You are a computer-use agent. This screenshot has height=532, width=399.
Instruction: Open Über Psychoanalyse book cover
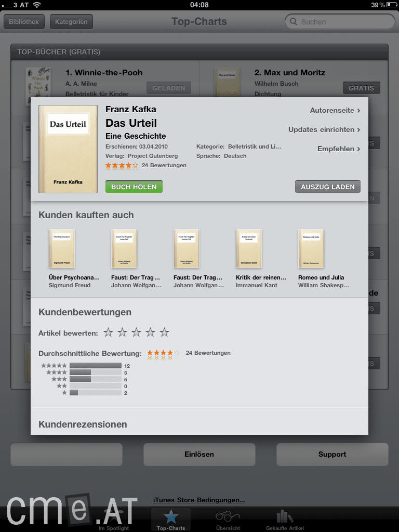pyautogui.click(x=62, y=249)
